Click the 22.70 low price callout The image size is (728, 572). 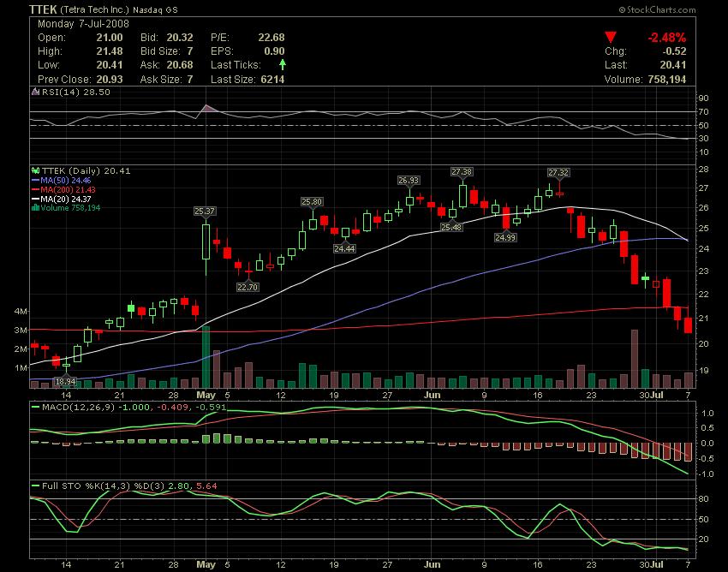pos(248,287)
